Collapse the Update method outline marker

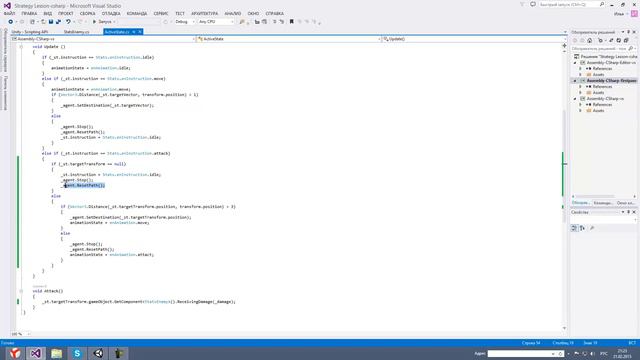pyautogui.click(x=21, y=47)
